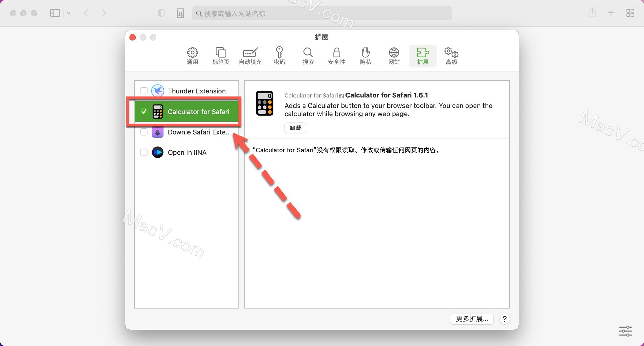Click the 更多扩展... more extensions button
The image size is (644, 346).
coord(472,319)
